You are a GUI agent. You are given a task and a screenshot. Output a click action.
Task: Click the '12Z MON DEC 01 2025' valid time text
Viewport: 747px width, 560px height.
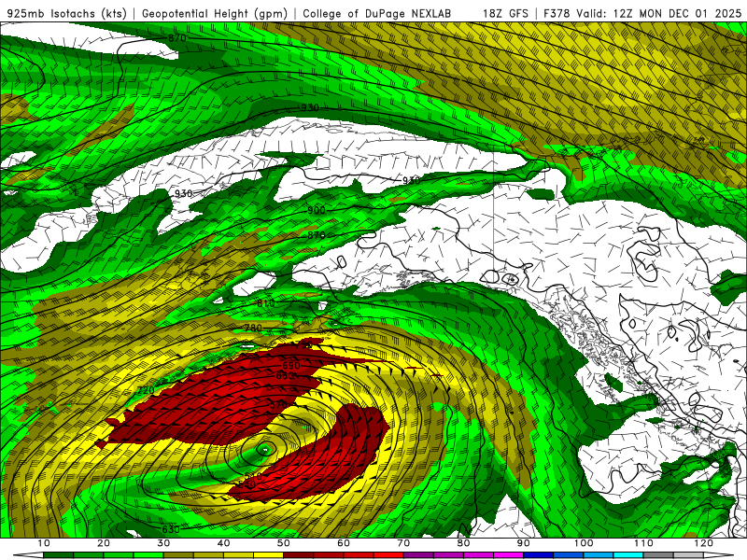click(x=677, y=13)
